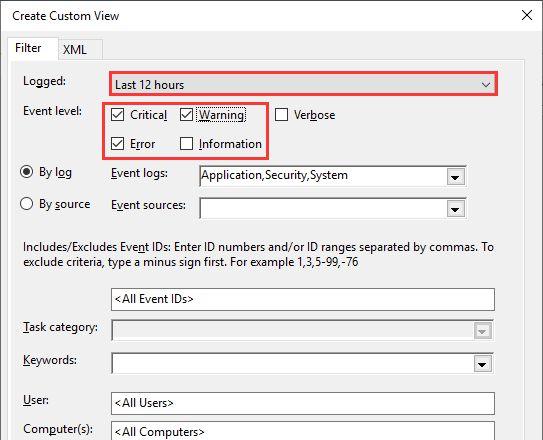Toggle the Error event level checkbox
Image resolution: width=543 pixels, height=440 pixels.
tap(117, 143)
